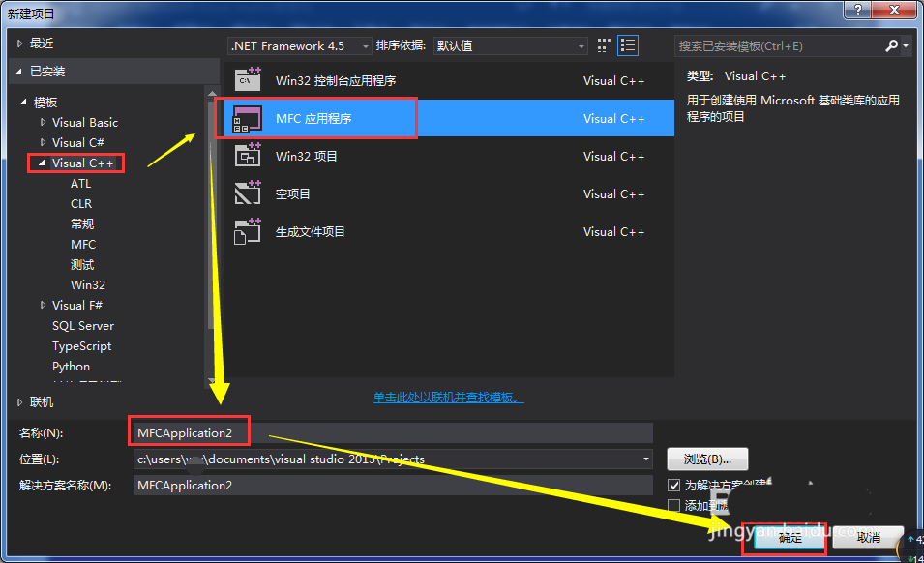Click the MFC application template icon
Screen dimensions: 924x563
(248, 118)
